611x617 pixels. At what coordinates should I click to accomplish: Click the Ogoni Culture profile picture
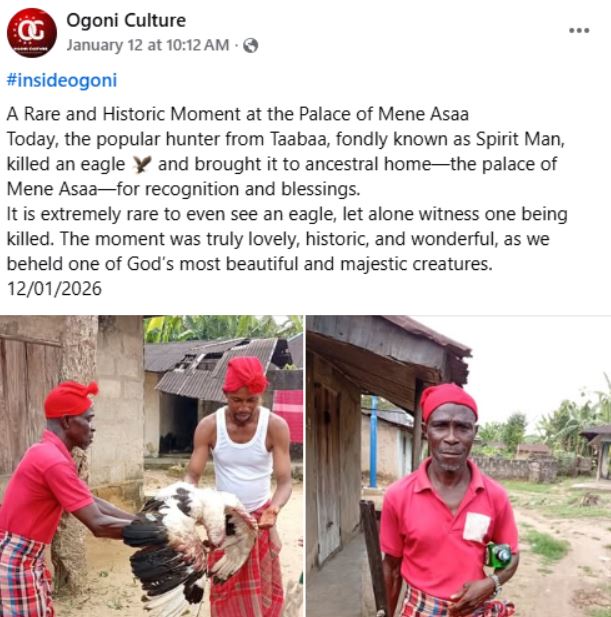(32, 33)
